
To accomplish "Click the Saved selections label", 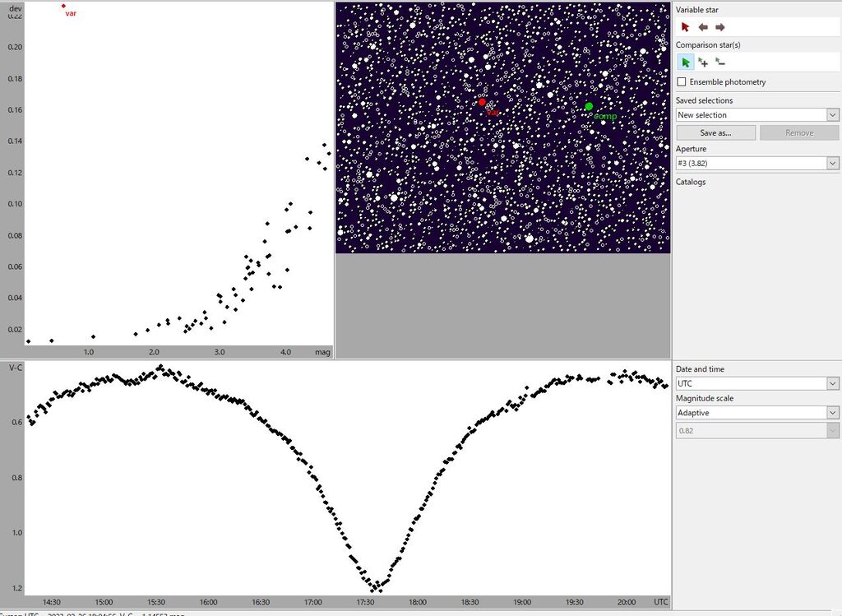I will click(704, 100).
